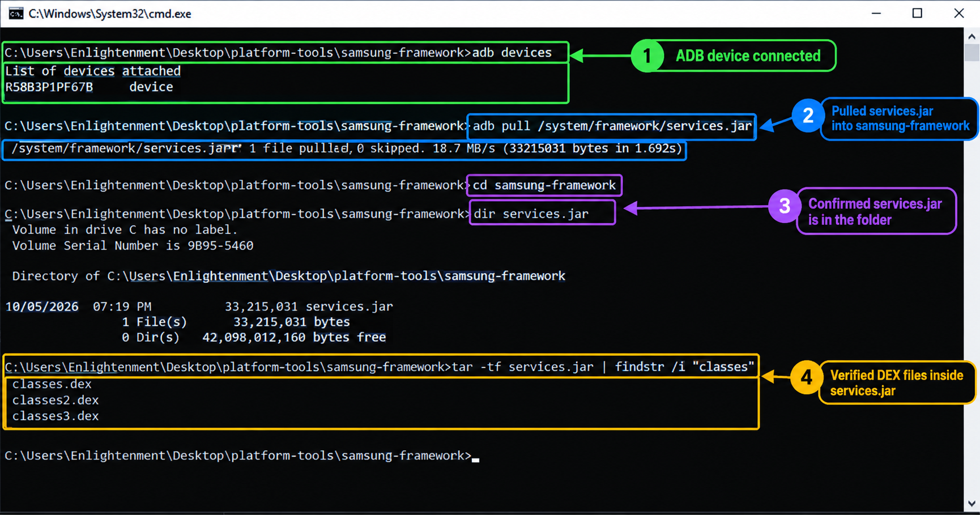Click the findstr /i "classes" portion
Viewport: 980px width, 515px height.
684,367
